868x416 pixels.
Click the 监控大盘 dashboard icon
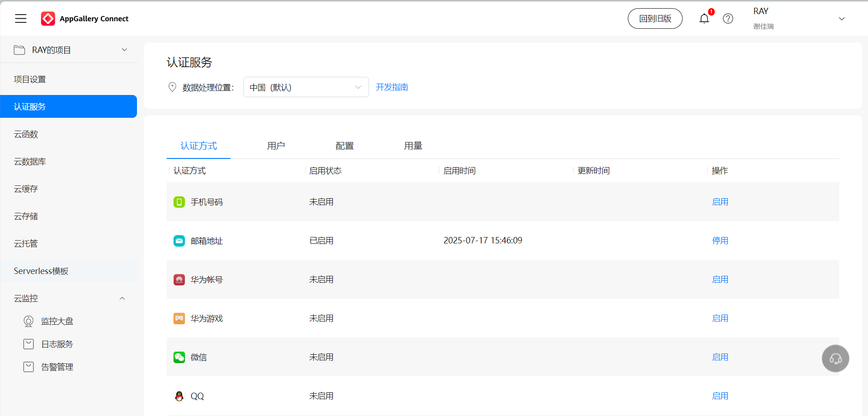click(x=28, y=321)
